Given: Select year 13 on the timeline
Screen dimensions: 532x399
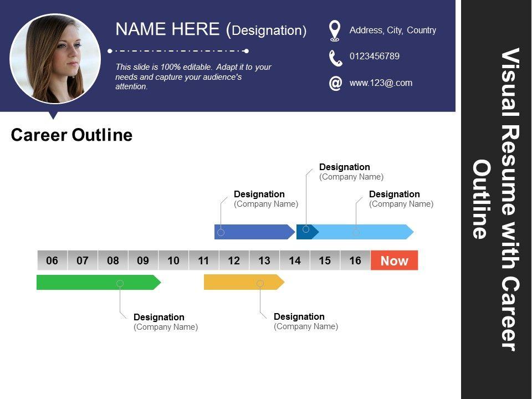Looking at the screenshot, I should point(264,260).
